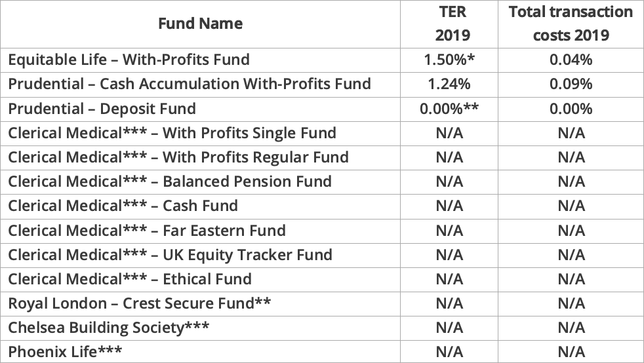Select Clerical Medical With Profits Single Fund
Viewport: 644px width, 363px height.
point(172,133)
